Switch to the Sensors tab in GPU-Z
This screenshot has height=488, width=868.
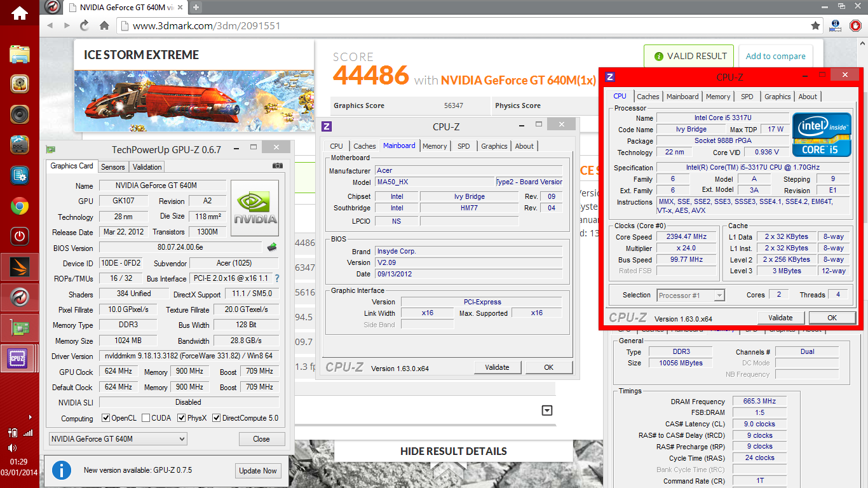pos(113,166)
